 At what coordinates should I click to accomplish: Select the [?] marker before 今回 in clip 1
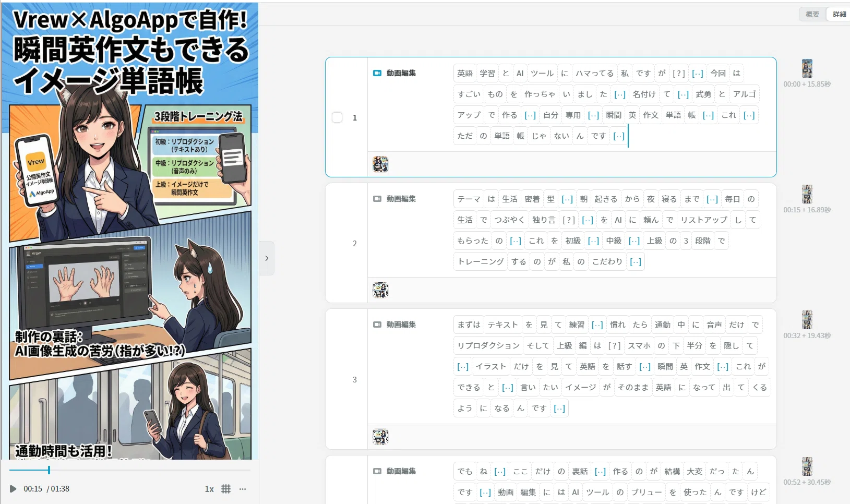(678, 74)
